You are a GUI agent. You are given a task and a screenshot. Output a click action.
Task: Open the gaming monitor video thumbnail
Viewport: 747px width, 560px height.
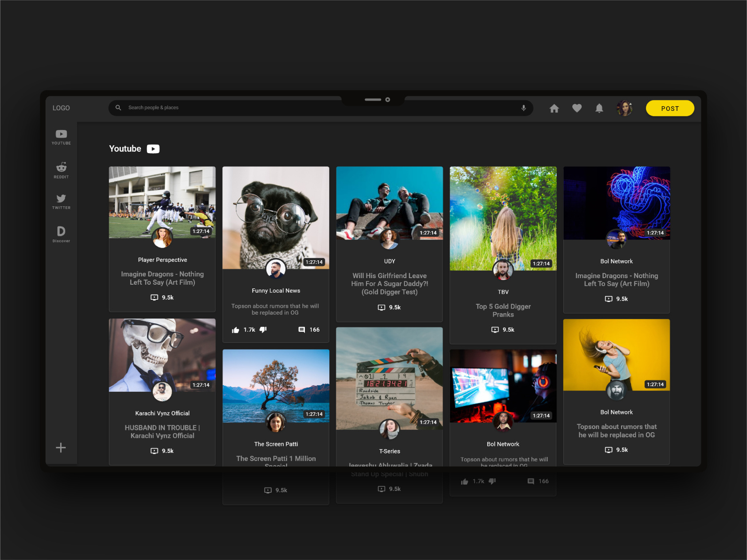point(503,386)
